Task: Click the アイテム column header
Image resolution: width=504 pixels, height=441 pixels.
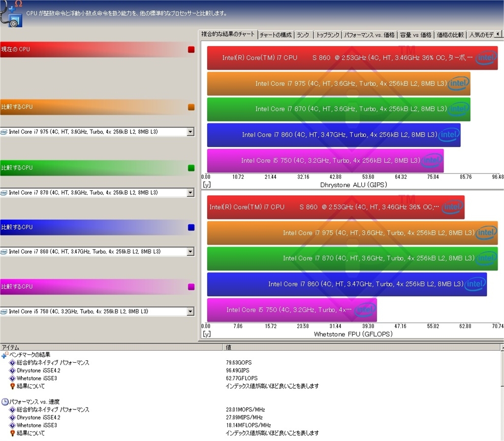Action: 111,347
